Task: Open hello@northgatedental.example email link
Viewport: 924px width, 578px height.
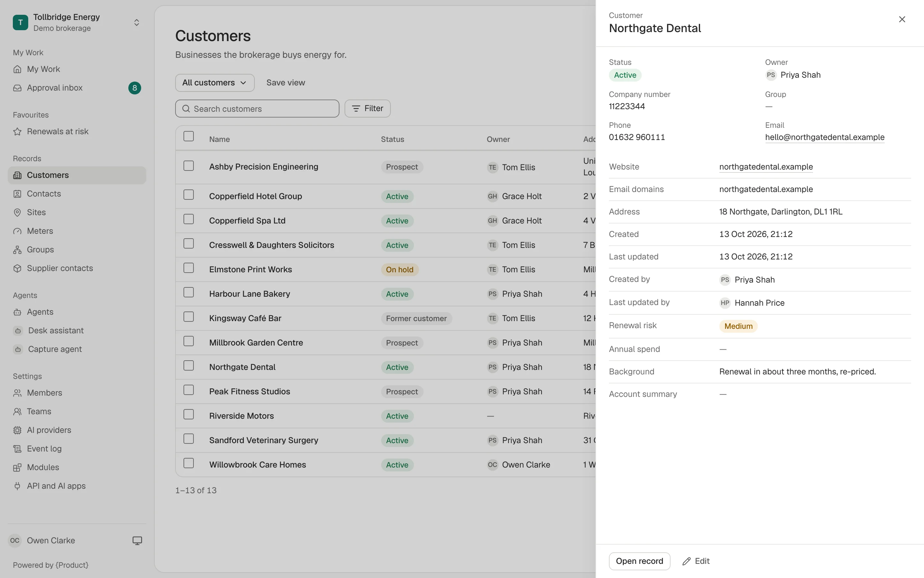Action: pos(825,137)
